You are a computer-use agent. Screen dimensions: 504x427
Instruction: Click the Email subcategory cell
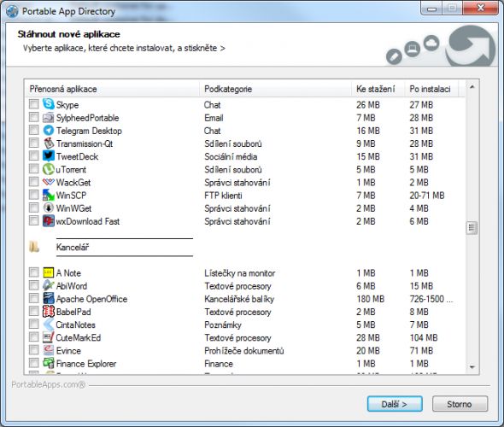tap(214, 118)
